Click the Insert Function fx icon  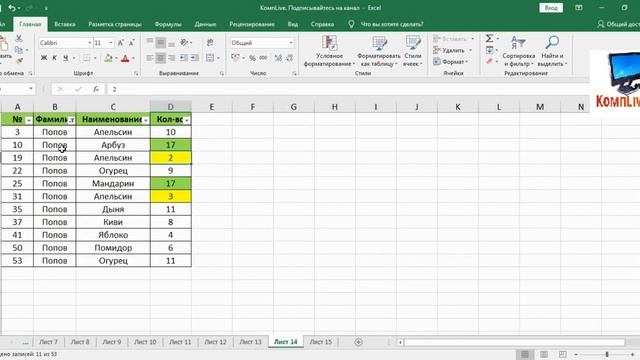tap(96, 89)
